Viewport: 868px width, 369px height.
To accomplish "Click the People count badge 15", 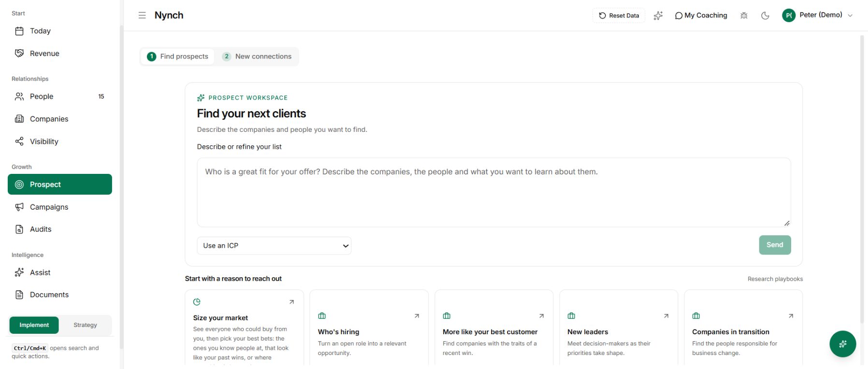I will [101, 97].
